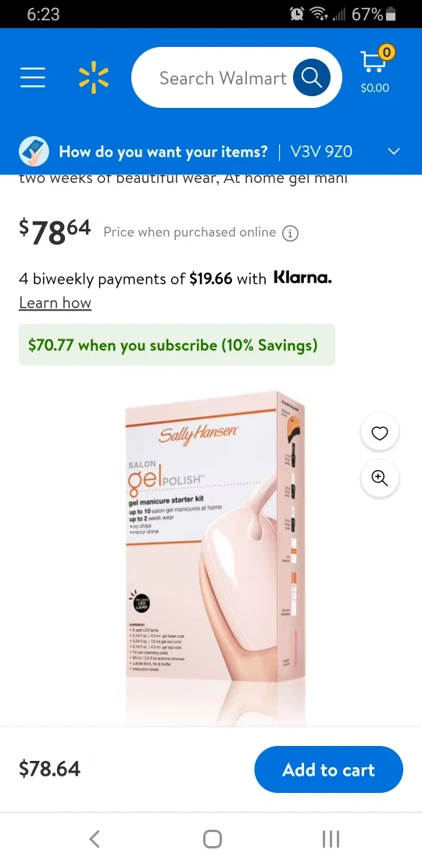The height and width of the screenshot is (868, 422).
Task: Change postal code V3V 9Z0
Action: 321,151
